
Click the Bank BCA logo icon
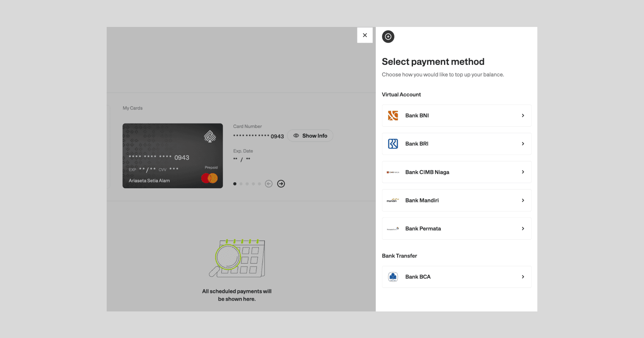pyautogui.click(x=393, y=277)
